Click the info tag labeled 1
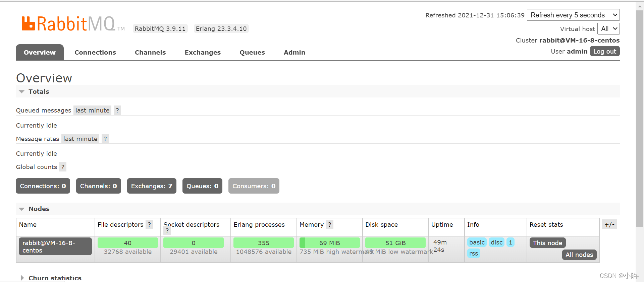 click(511, 242)
